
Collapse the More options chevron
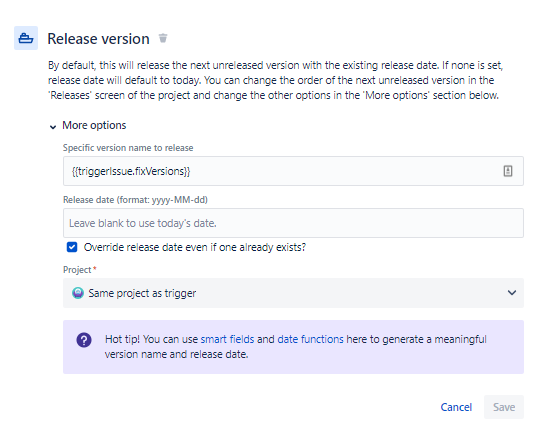point(53,127)
